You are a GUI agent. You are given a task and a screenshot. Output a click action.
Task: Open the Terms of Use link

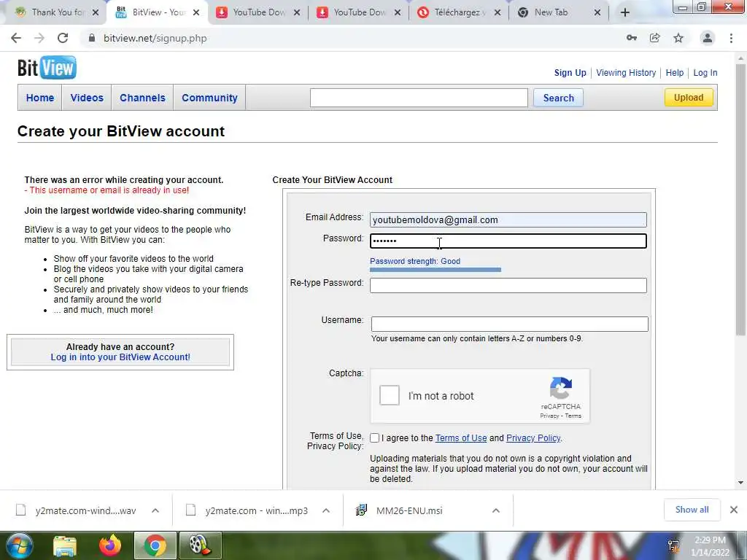coord(461,438)
